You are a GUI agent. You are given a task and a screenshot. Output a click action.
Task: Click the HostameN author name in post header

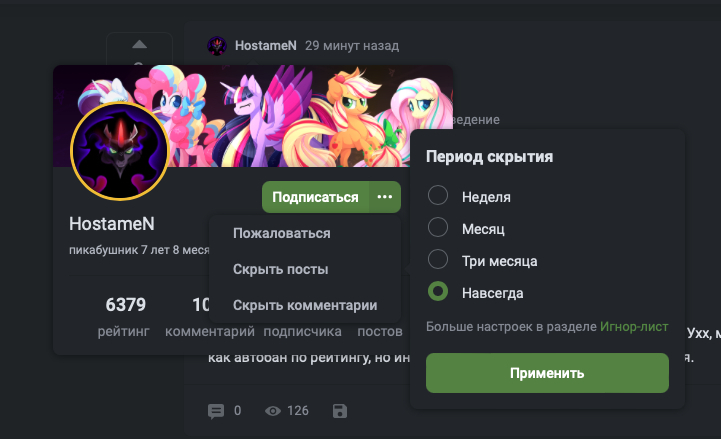[266, 46]
